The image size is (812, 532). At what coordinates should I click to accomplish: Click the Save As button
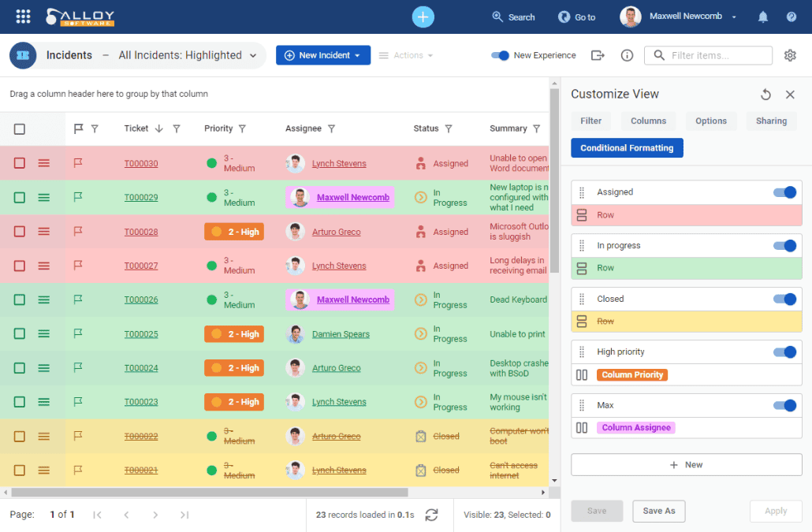pos(658,511)
